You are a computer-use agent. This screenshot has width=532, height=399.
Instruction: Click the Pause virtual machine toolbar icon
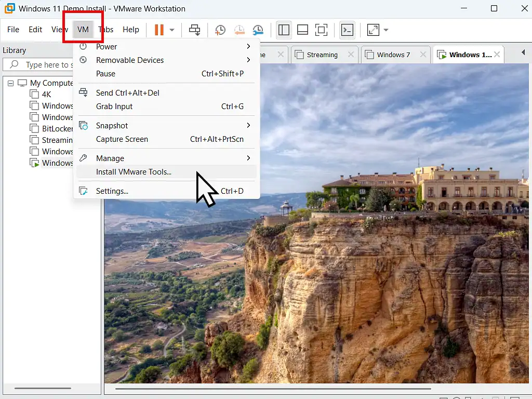159,30
